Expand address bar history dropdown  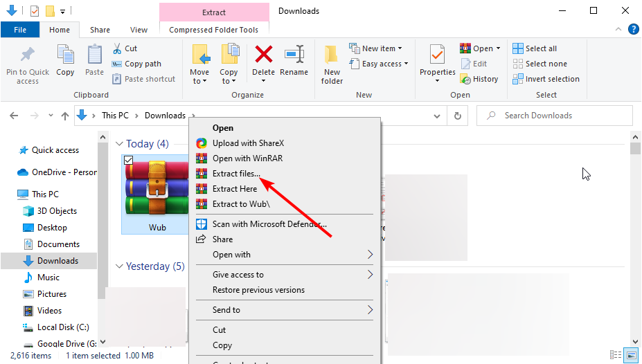tap(437, 116)
